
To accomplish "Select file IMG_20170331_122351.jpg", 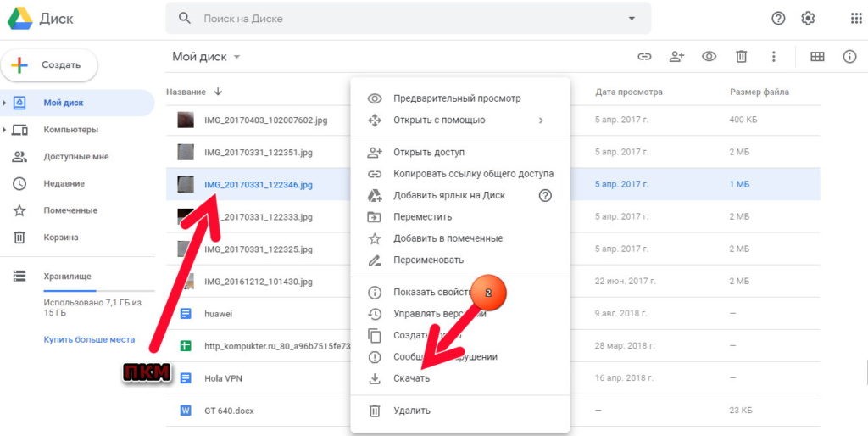I will (x=259, y=153).
